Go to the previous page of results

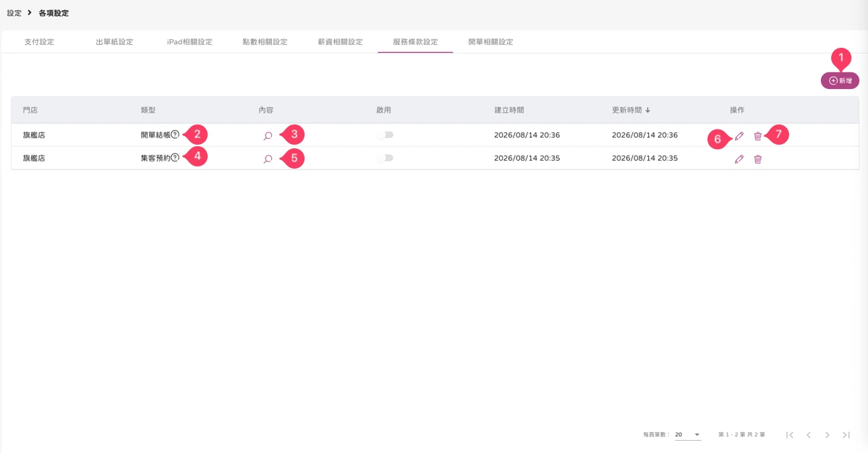click(x=809, y=435)
